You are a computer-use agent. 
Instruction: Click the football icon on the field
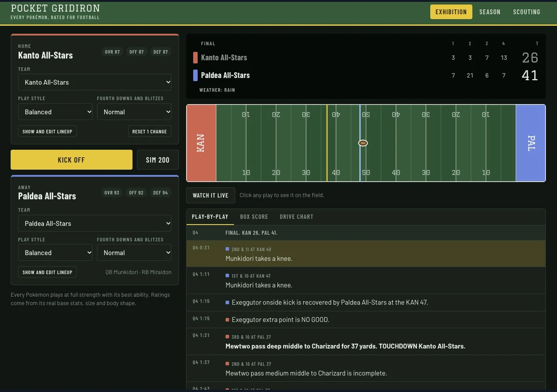[363, 143]
